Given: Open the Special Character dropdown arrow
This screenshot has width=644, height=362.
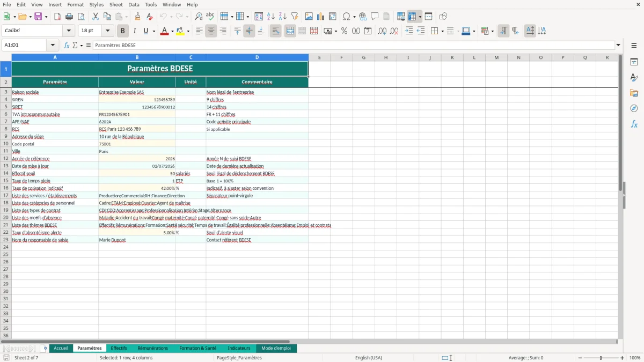Looking at the screenshot, I should pos(355,17).
